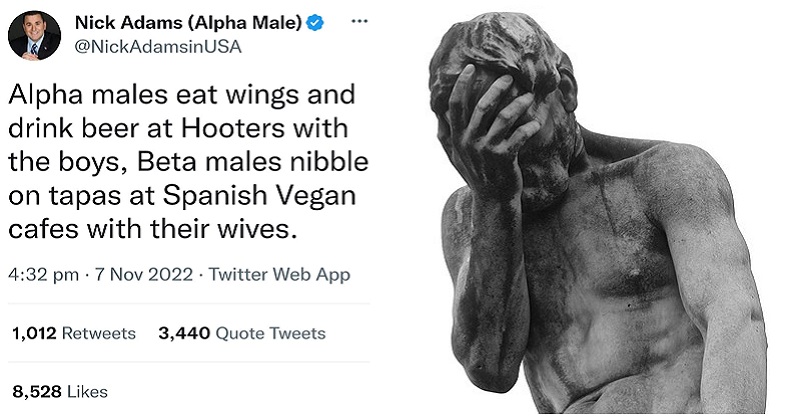Click the 7 Nov 2022 date
800x420 pixels.
[144, 275]
